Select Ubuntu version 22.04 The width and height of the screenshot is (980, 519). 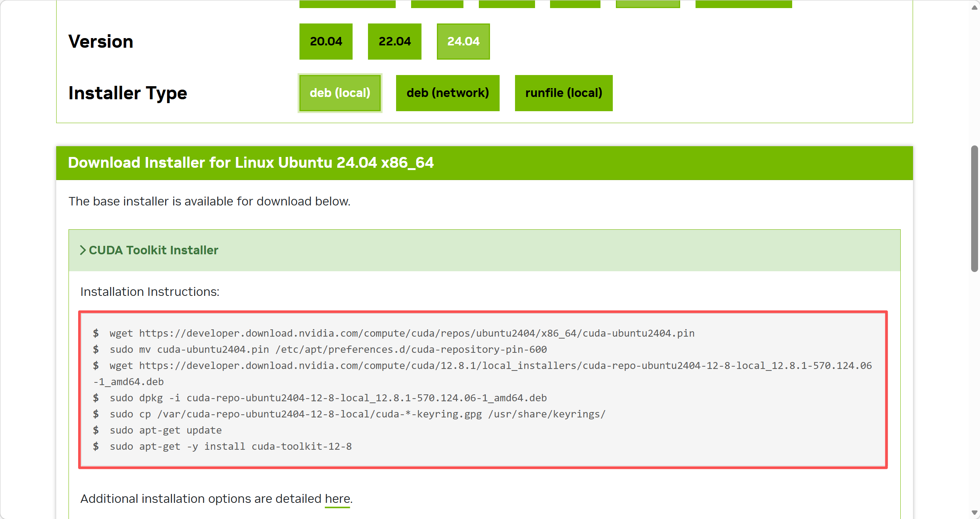(395, 42)
